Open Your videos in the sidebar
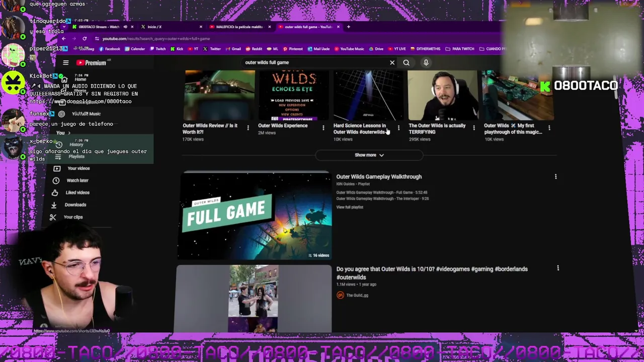This screenshot has height=362, width=644. [x=78, y=168]
